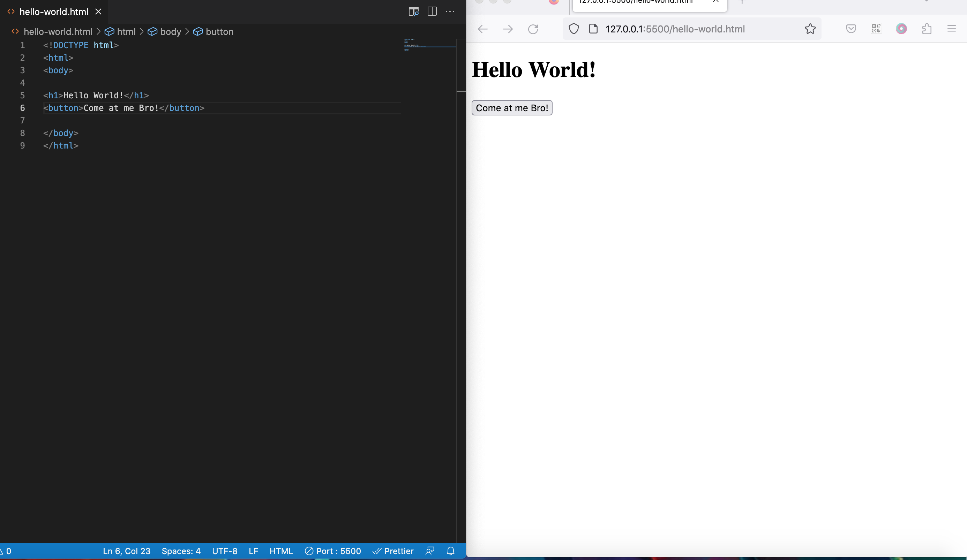Viewport: 967px width, 560px height.
Task: Split the editor right
Action: [x=432, y=12]
